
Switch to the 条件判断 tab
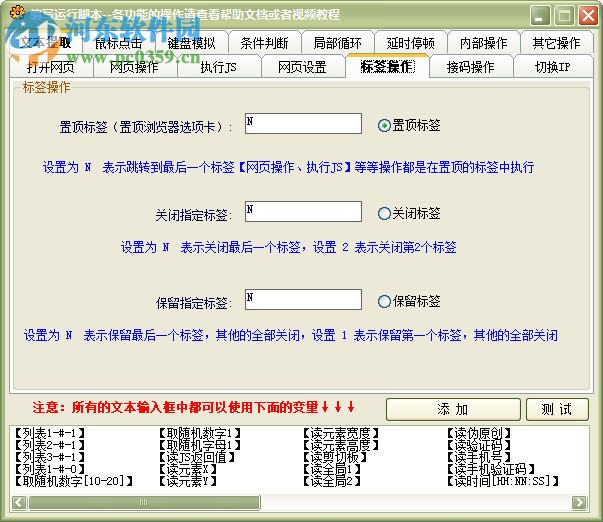[265, 43]
